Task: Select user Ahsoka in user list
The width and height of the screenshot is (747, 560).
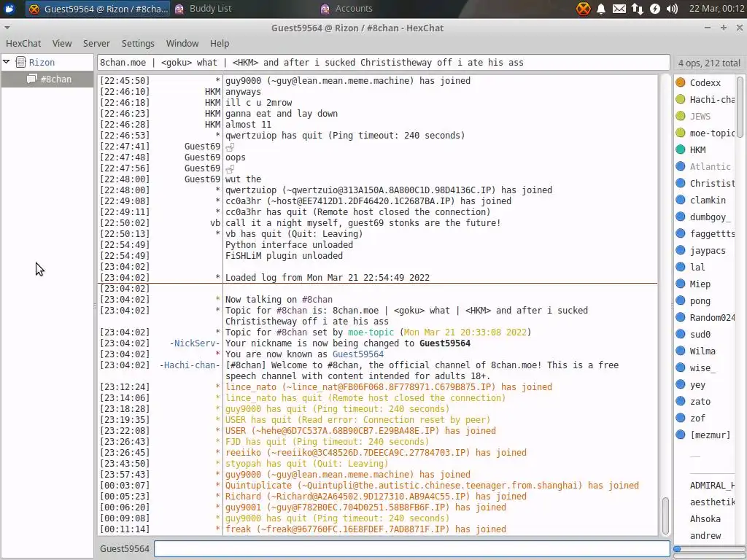Action: click(705, 518)
